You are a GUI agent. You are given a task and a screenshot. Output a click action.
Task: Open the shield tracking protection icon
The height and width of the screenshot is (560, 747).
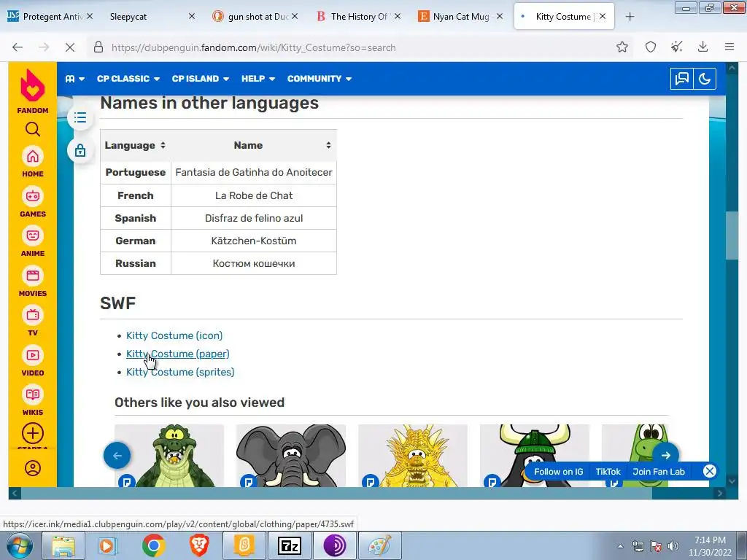pos(650,47)
